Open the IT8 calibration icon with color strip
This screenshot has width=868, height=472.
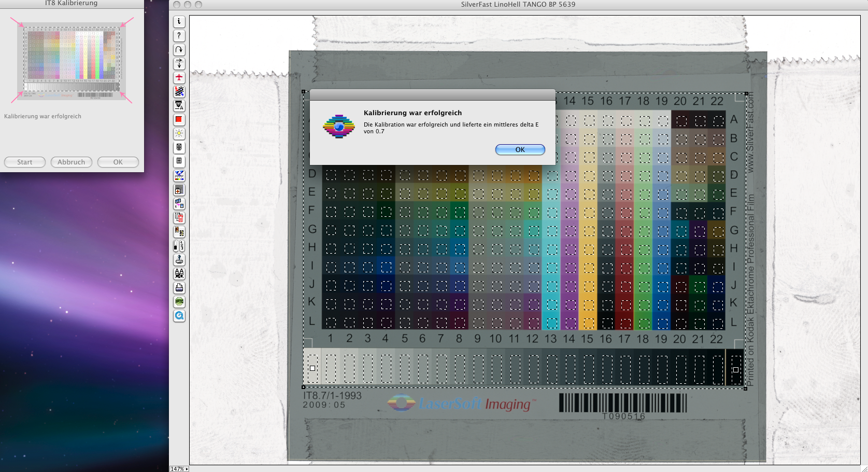(x=179, y=175)
